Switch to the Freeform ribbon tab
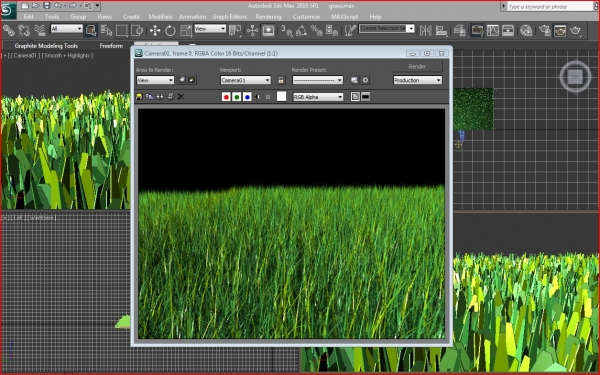The image size is (600, 375). [x=111, y=46]
